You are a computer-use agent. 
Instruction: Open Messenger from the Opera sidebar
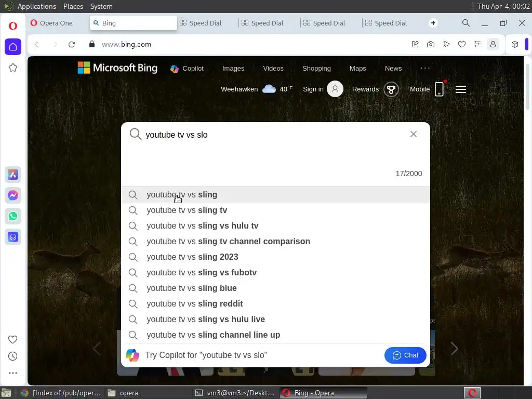pos(13,195)
